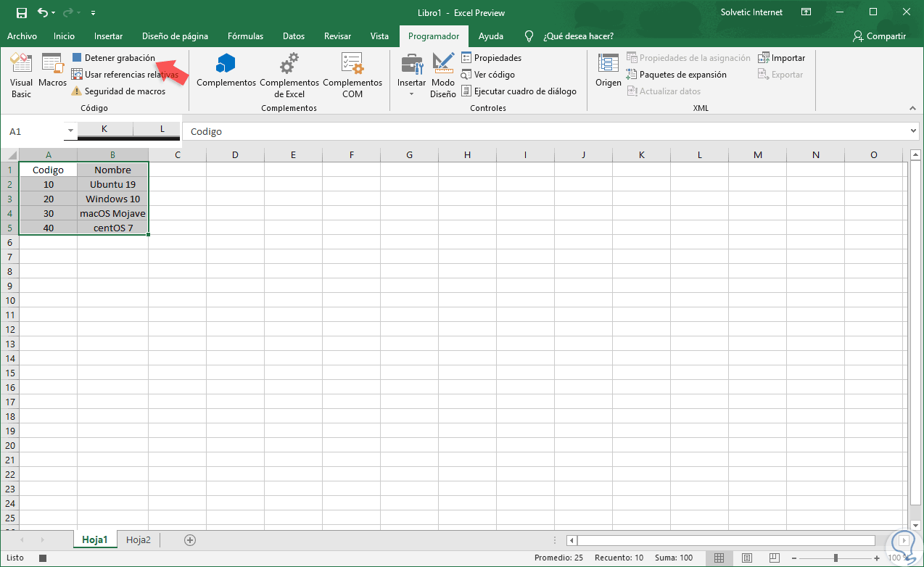Toggle Modo Diseño

pos(442,75)
